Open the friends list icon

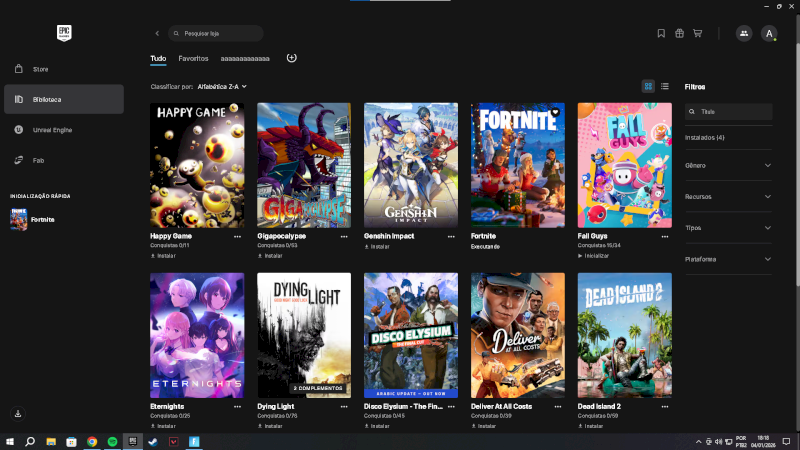click(743, 33)
